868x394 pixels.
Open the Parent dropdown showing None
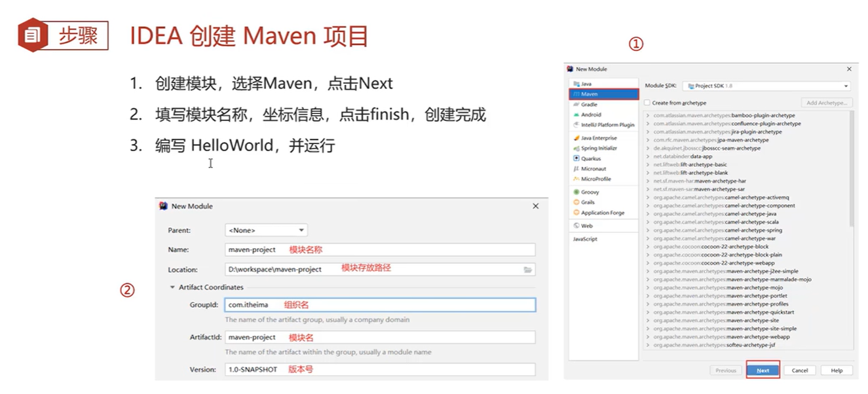[266, 230]
